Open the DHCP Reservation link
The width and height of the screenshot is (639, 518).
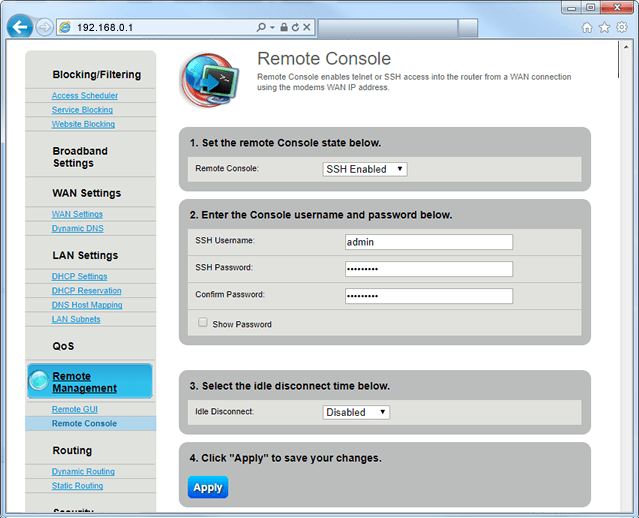[x=86, y=291]
